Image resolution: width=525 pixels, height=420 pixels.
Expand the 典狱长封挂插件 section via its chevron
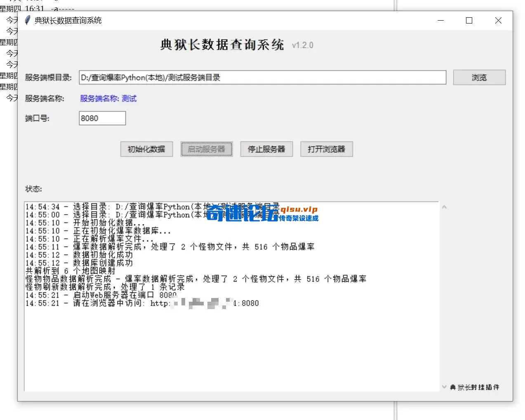[x=444, y=387]
